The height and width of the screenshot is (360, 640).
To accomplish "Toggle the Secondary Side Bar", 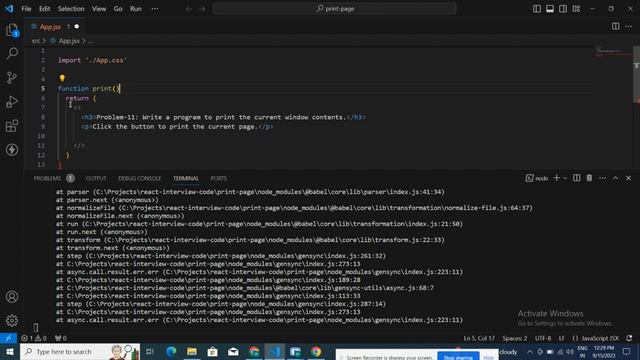I will click(563, 9).
